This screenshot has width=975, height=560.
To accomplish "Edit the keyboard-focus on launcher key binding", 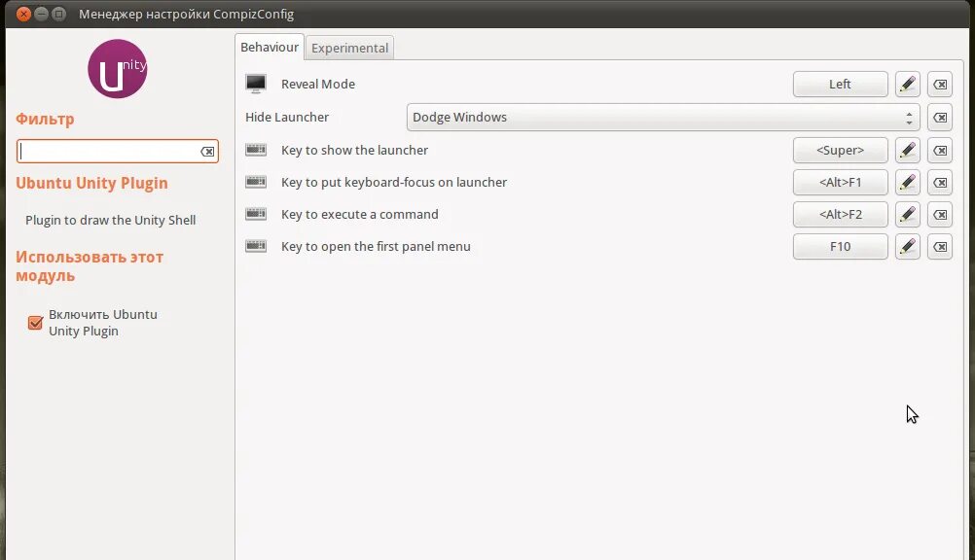I will [907, 182].
